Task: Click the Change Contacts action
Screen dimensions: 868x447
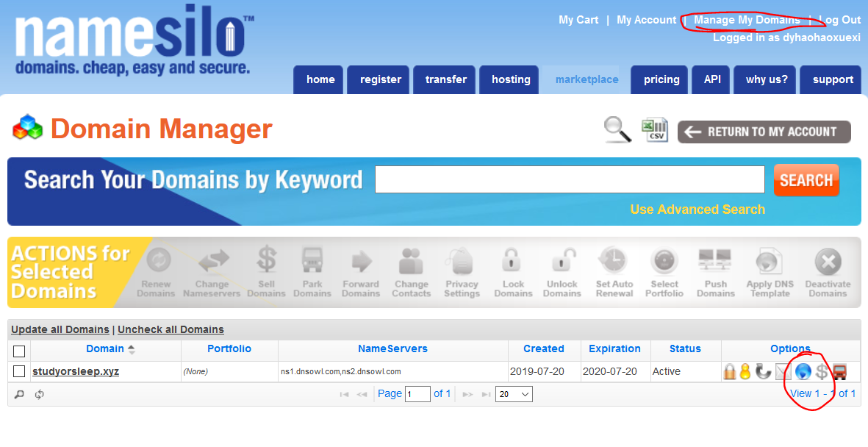Action: pos(412,273)
